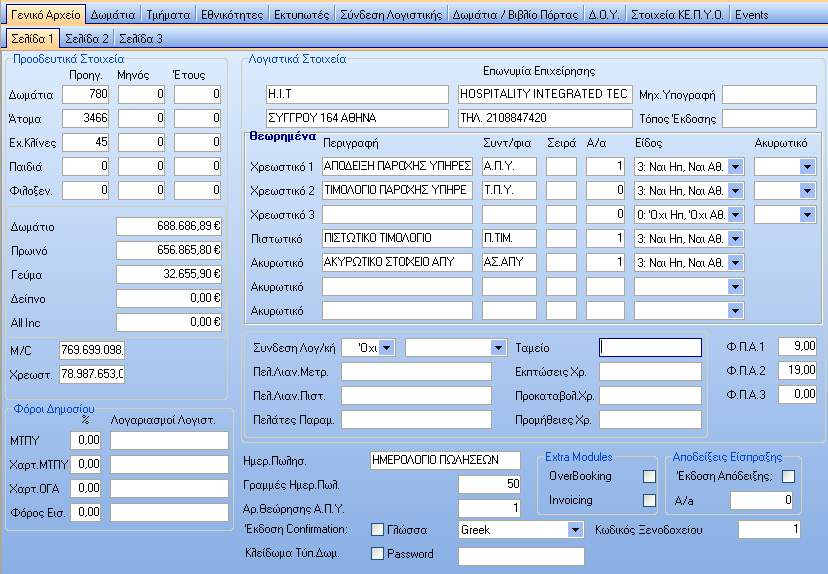Enable the OverBooking checkbox

(649, 476)
